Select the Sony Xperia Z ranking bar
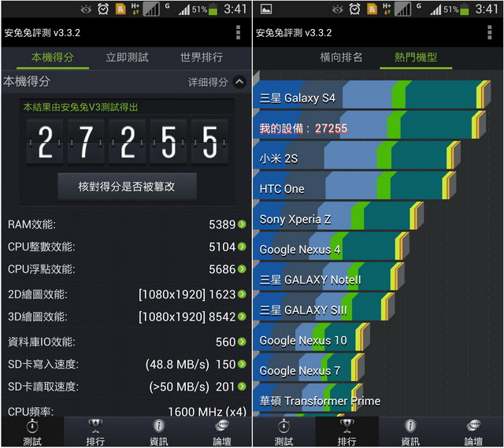 click(x=339, y=216)
